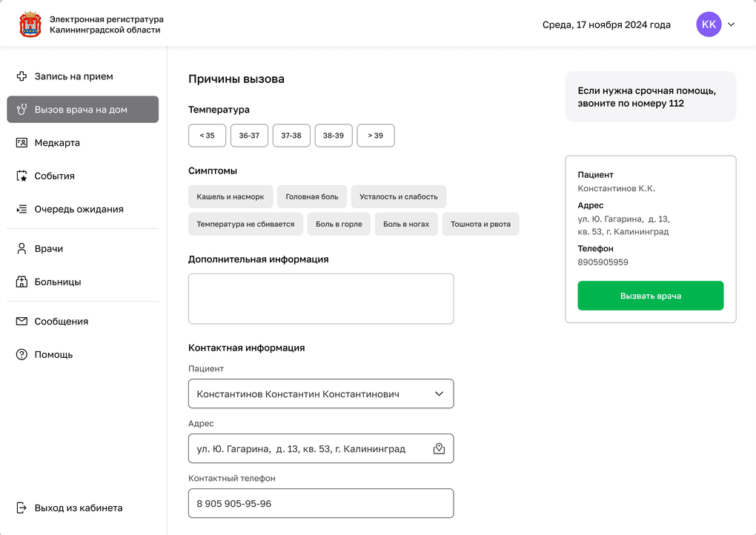Click the logout door icon
Viewport: 756px width, 535px height.
[21, 508]
